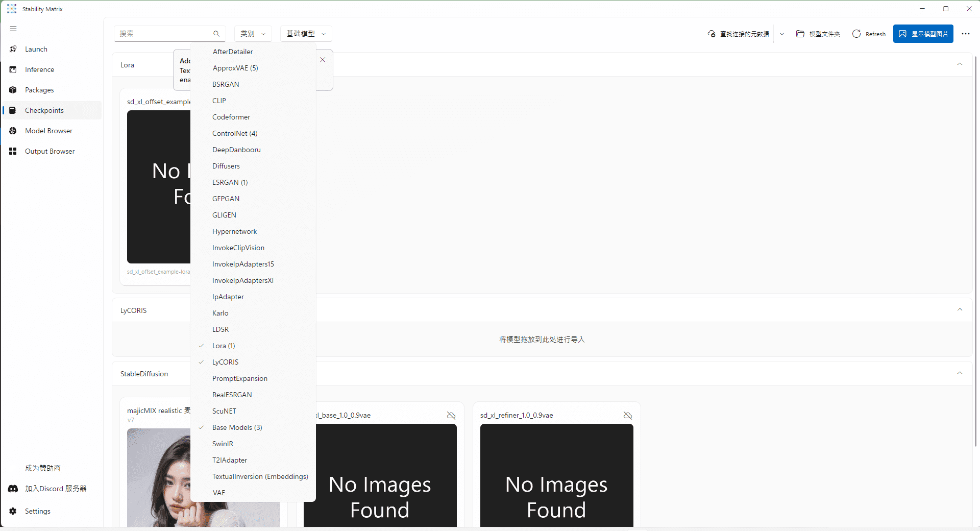Check the VAE category
The image size is (980, 531).
pos(253,493)
